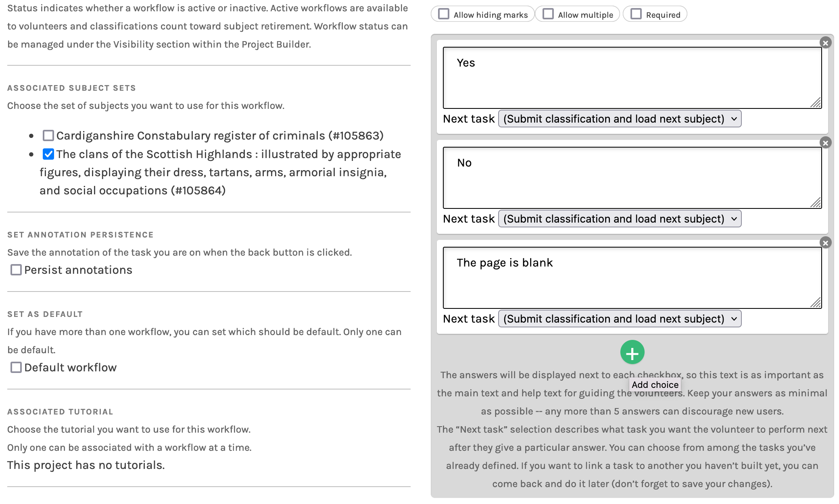The image size is (839, 504).
Task: Click the 'Add choice' tooltip label
Action: [x=655, y=385]
